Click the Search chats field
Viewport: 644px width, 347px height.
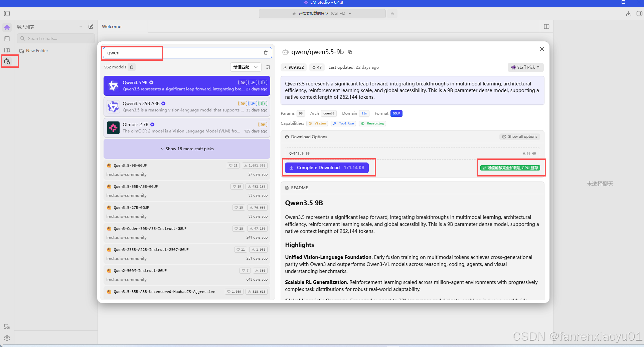[56, 38]
